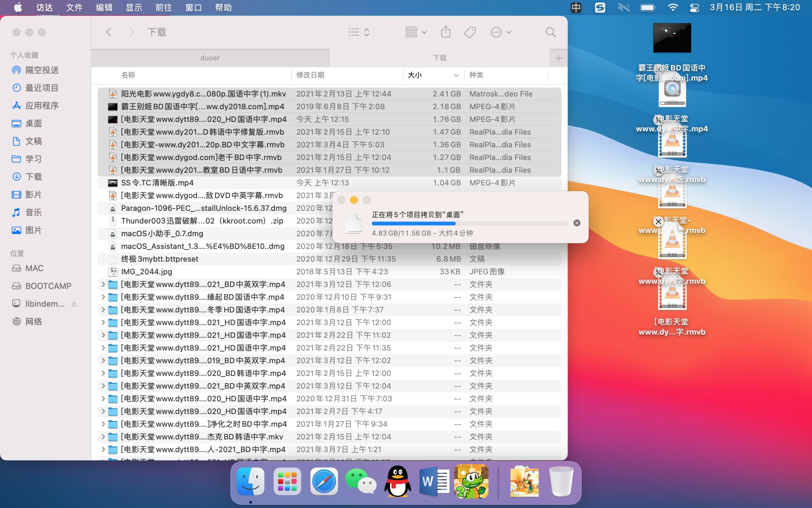
Task: Select 音乐 in the Finder sidebar
Action: [x=34, y=212]
